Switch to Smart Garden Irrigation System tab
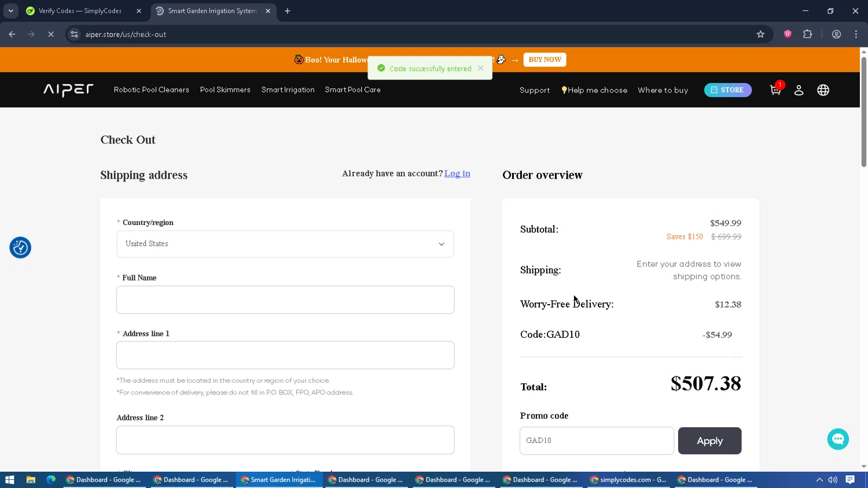Image resolution: width=868 pixels, height=488 pixels. pos(214,11)
